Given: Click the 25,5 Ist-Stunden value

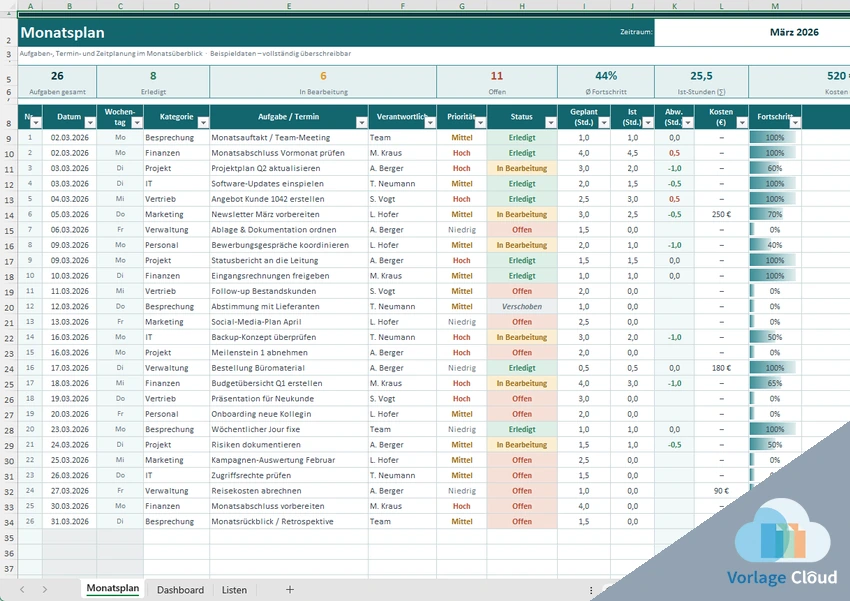Looking at the screenshot, I should 701,76.
